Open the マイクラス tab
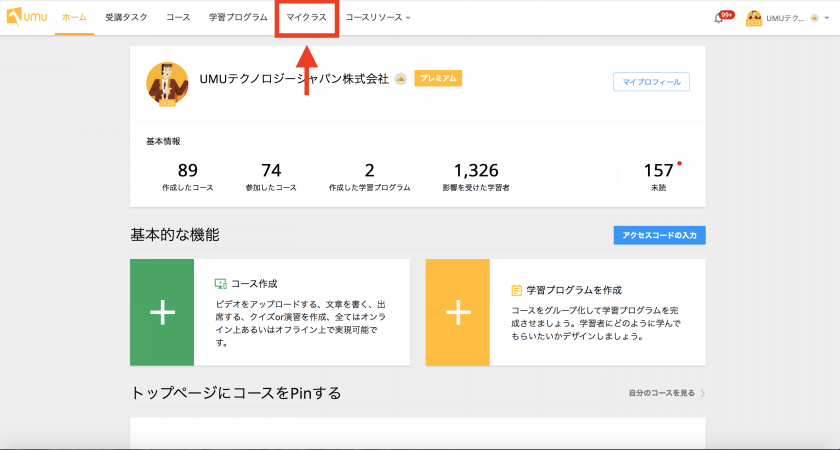Viewport: 840px width, 450px height. coord(306,17)
